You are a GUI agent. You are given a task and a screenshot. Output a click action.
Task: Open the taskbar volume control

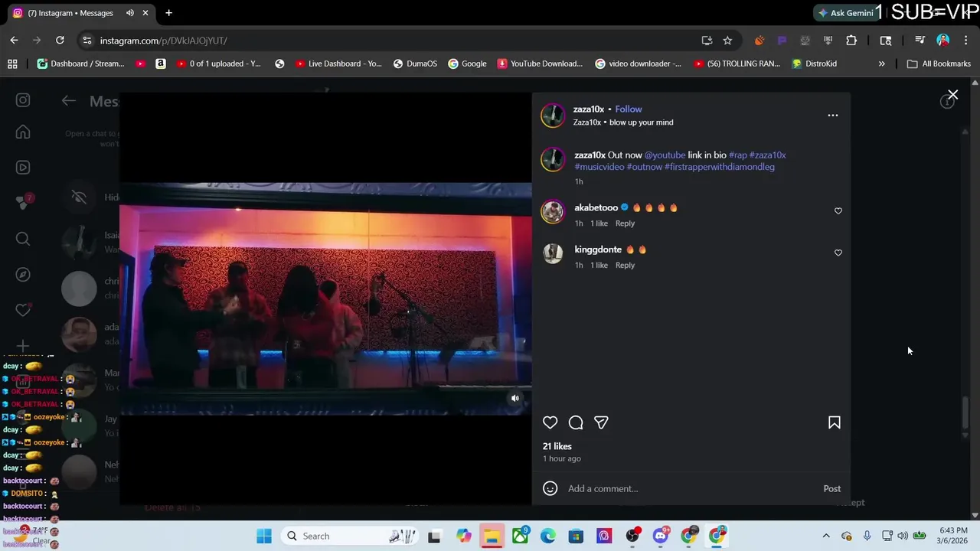click(x=903, y=536)
